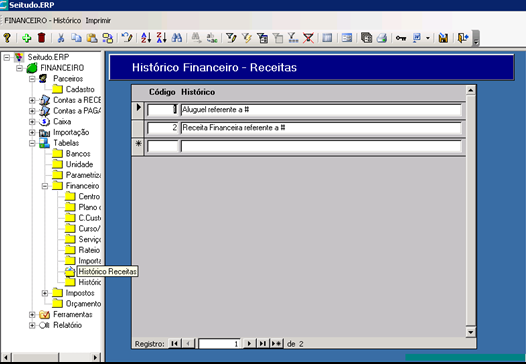The height and width of the screenshot is (364, 526).
Task: Open the FINANCEIRO - Histórico menu
Action: [43, 20]
